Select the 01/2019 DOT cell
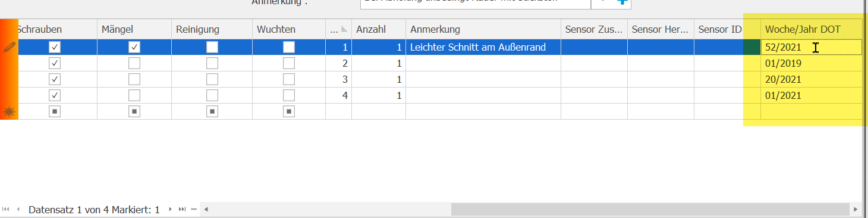Viewport: 868px width, 218px height. [812, 63]
